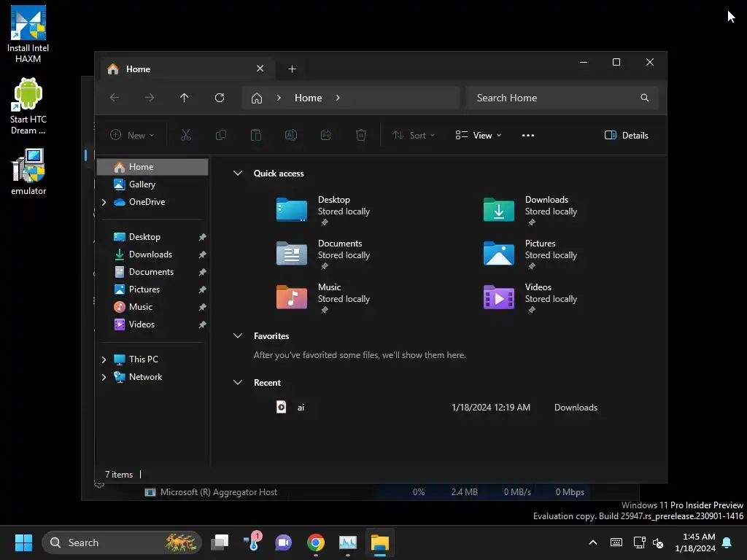Collapse the Quick access section
Screen dimensions: 747x560
[238, 174]
